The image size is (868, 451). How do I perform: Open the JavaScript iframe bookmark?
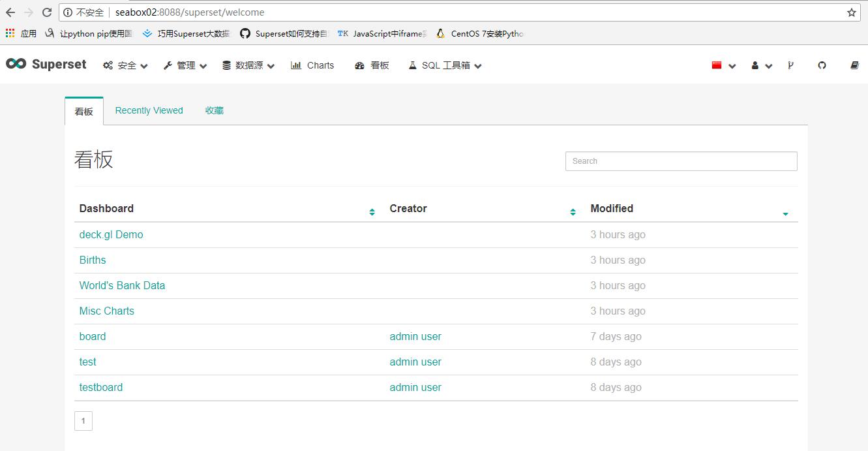point(382,33)
